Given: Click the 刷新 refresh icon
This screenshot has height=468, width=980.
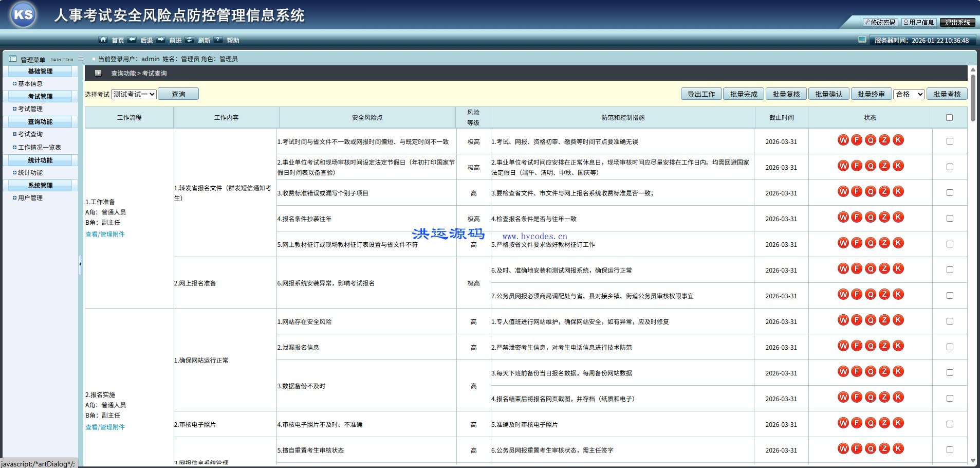Looking at the screenshot, I should coord(190,40).
